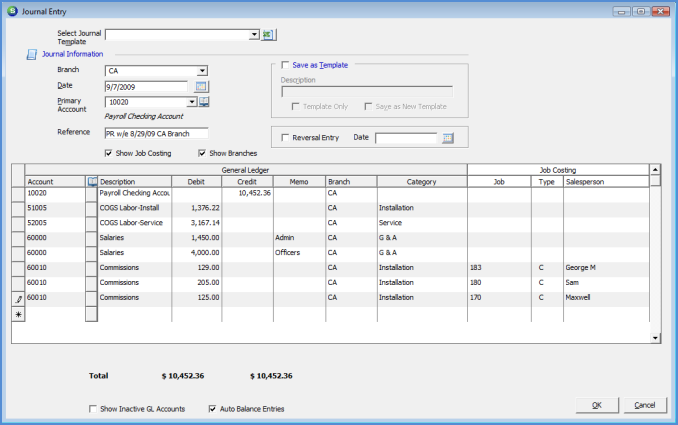678x425 pixels.
Task: Open the Primary Account dropdown arrow
Action: 192,102
